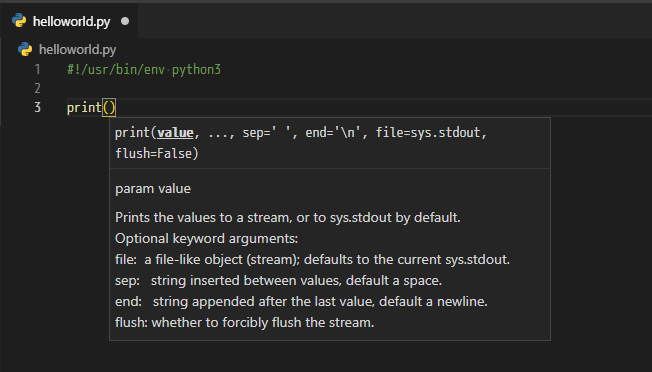Click the shebang comment '#!/usr/bin/env python3'
This screenshot has height=372, width=652.
tap(144, 69)
